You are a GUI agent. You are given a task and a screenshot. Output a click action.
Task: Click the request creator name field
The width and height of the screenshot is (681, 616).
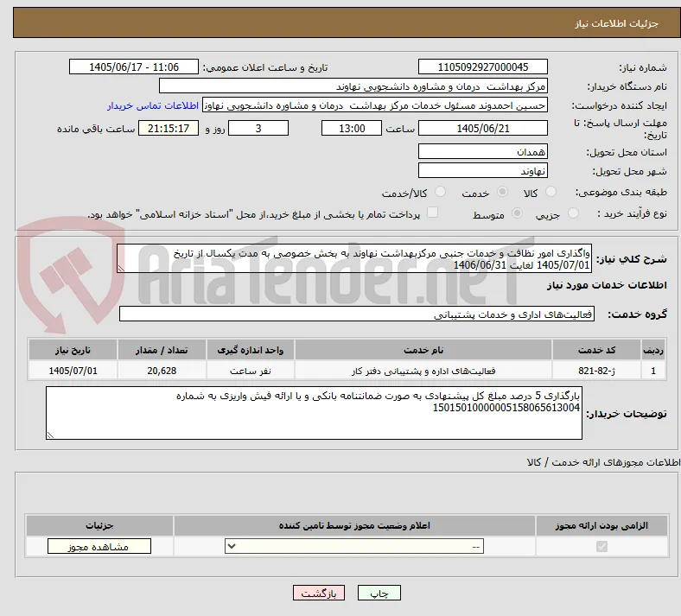click(375, 105)
